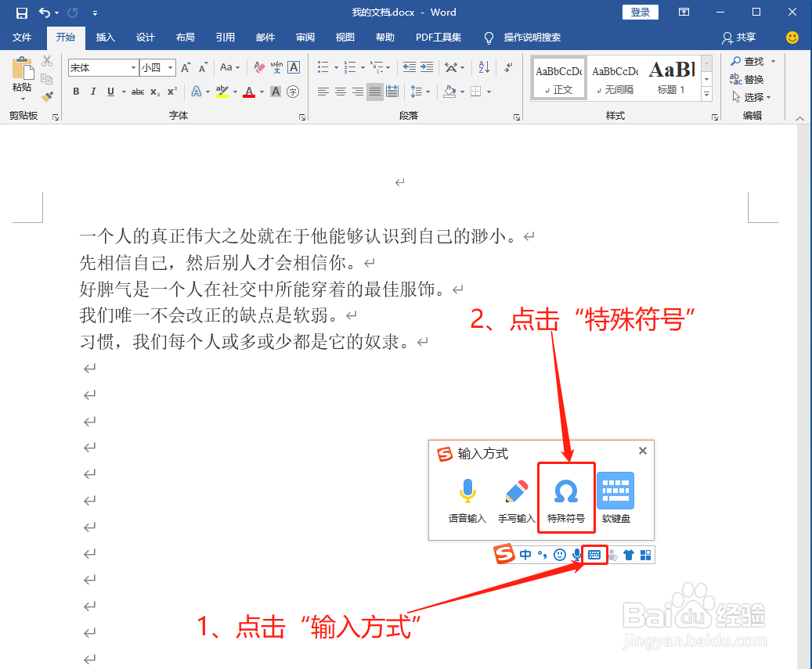
Task: Toggle 中 Chinese/English input mode
Action: coord(526,555)
